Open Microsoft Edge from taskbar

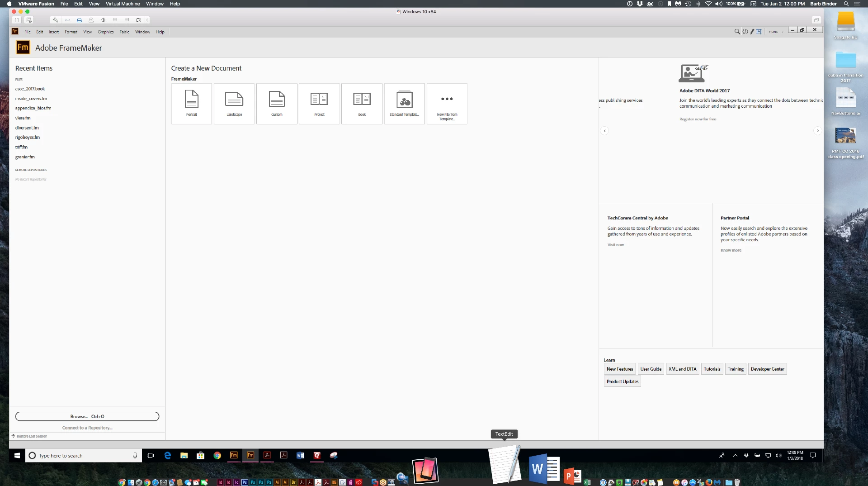167,456
